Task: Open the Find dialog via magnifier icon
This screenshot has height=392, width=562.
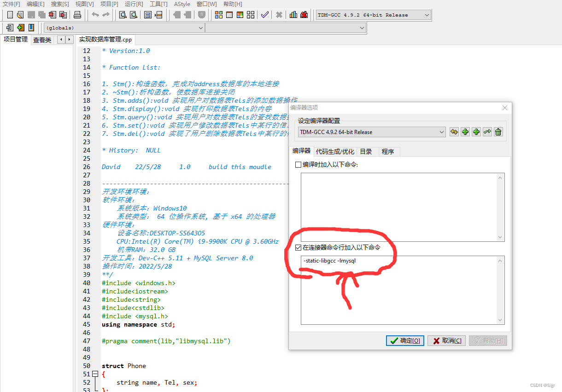Action: [x=123, y=14]
